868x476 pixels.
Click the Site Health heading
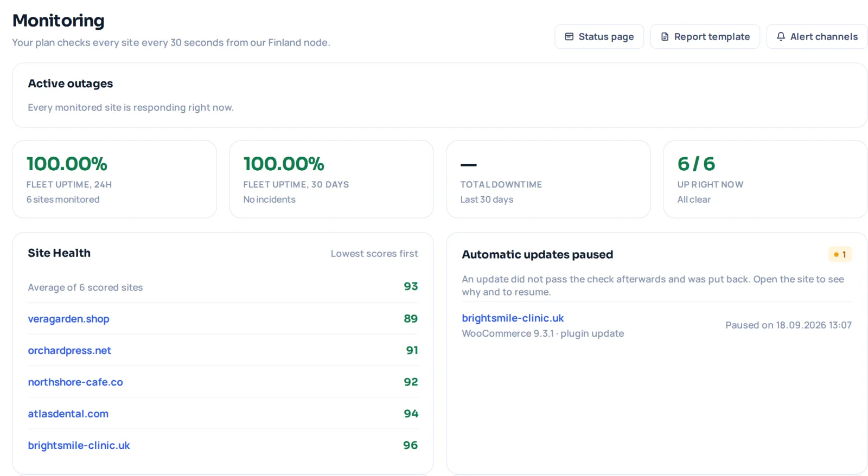point(59,253)
